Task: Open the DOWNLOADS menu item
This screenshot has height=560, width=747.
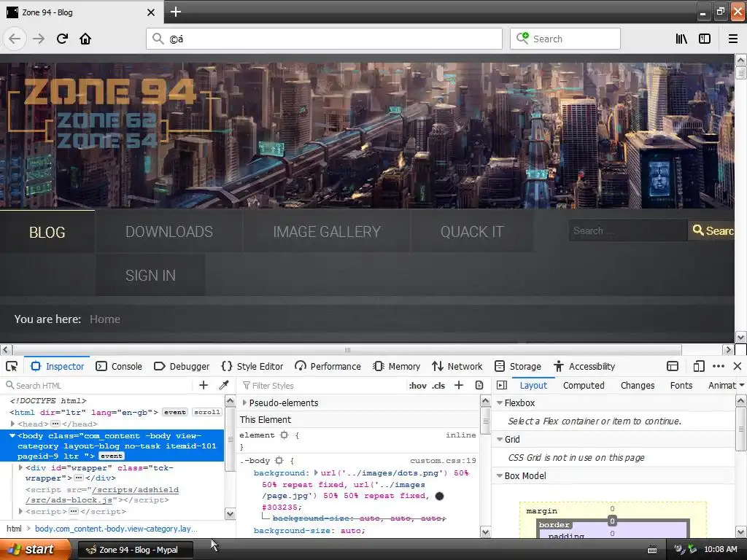Action: pyautogui.click(x=169, y=232)
